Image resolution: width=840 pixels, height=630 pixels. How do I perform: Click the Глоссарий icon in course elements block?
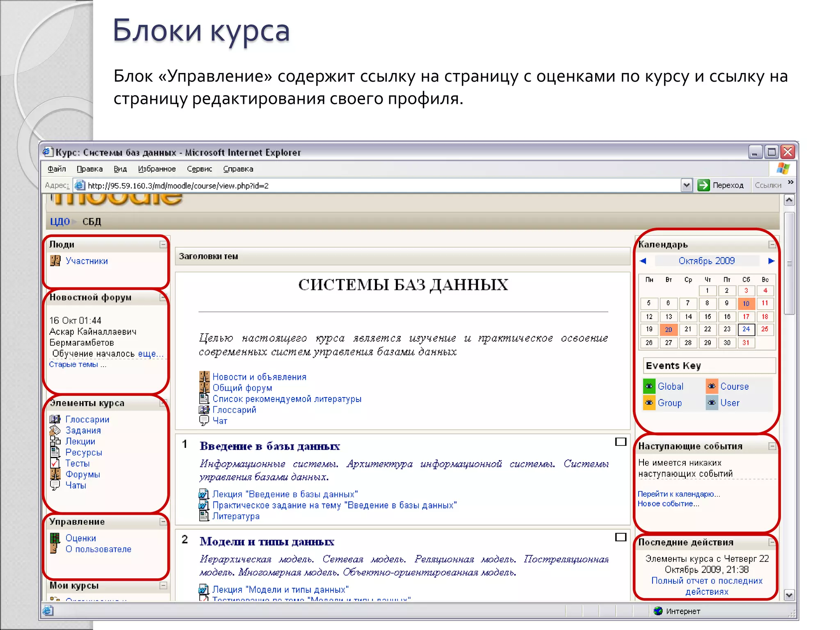[x=55, y=419]
